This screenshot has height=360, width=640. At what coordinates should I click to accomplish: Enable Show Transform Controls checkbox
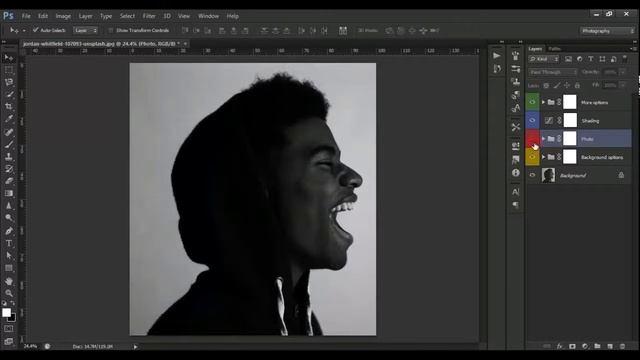111,30
